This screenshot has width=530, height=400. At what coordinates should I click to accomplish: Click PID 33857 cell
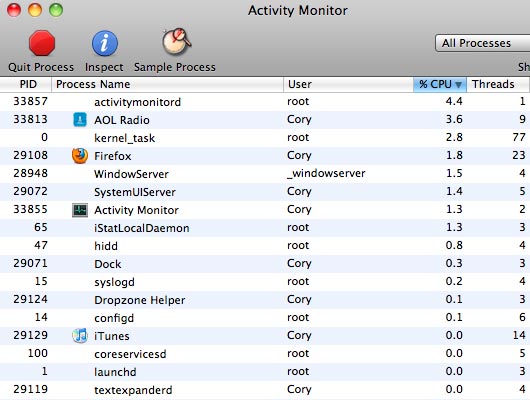point(30,101)
